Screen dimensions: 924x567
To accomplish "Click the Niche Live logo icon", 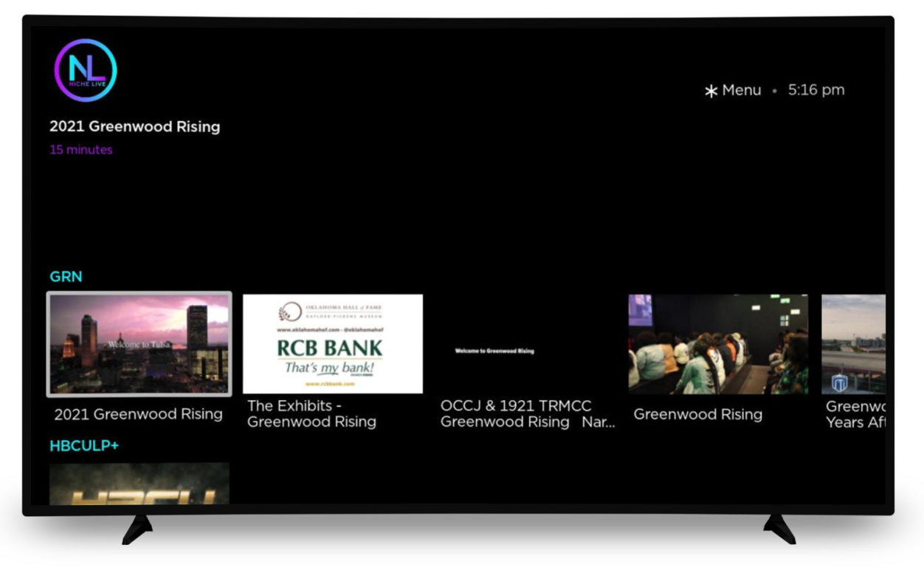I will pyautogui.click(x=86, y=70).
